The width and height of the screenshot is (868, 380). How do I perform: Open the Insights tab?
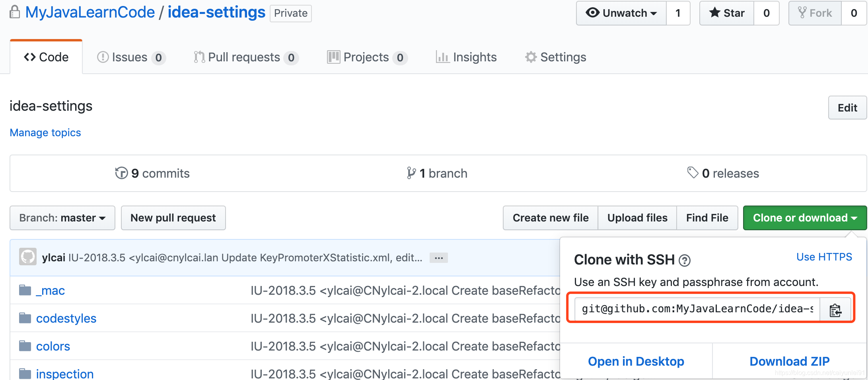[466, 57]
